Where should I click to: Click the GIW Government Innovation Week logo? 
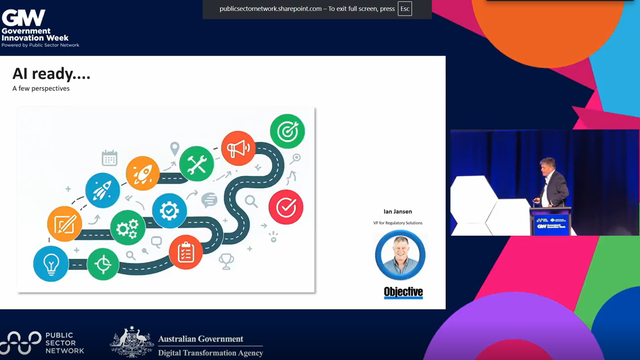point(40,28)
